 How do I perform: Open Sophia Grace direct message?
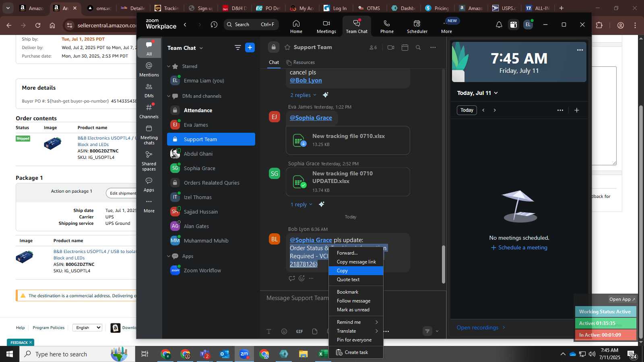pos(211,168)
